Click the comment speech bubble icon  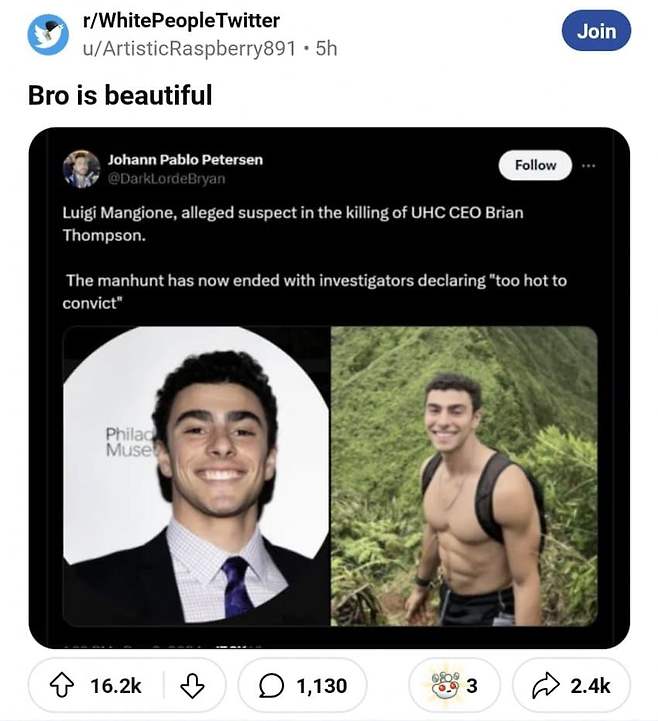pyautogui.click(x=271, y=685)
